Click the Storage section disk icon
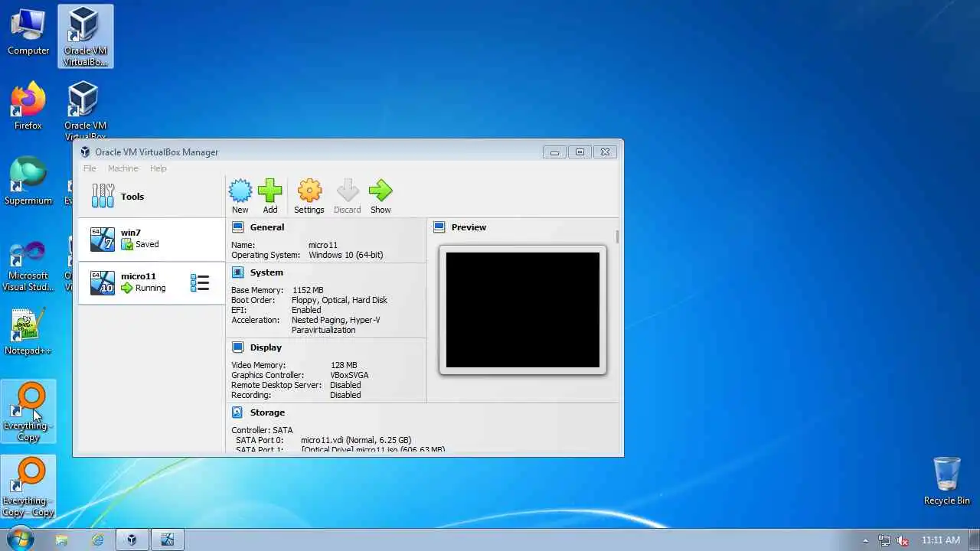 pos(237,412)
